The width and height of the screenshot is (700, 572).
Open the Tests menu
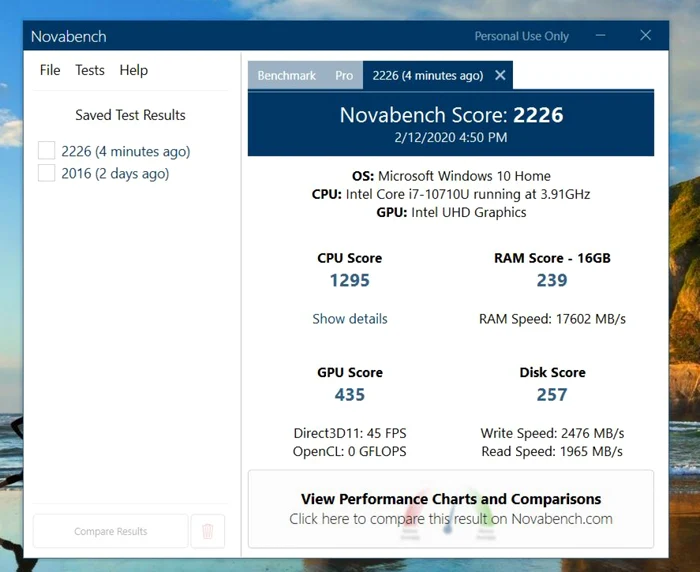click(90, 70)
